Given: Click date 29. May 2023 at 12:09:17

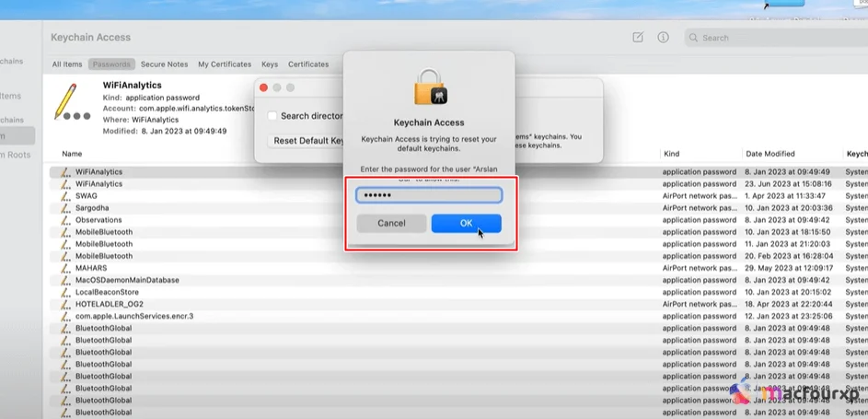Looking at the screenshot, I should click(x=789, y=268).
